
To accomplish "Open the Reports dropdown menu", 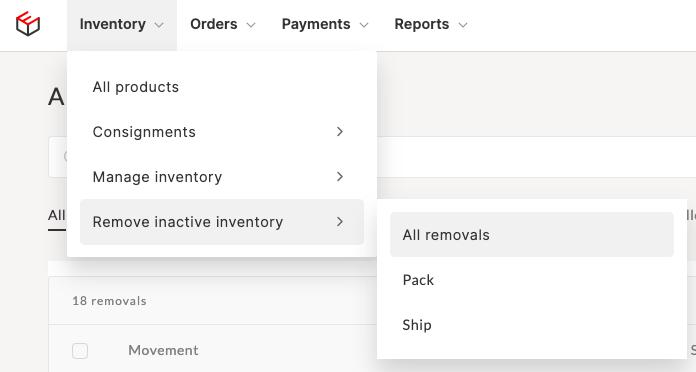I will [431, 25].
